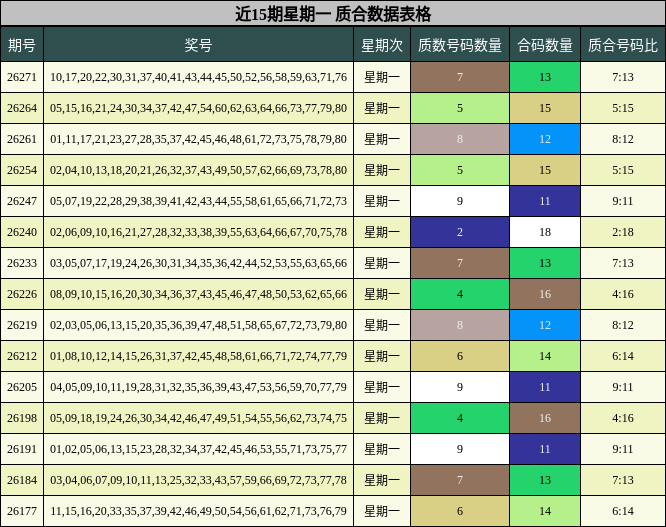Click 星期一 in row 26177
This screenshot has height=527, width=666.
pos(382,511)
